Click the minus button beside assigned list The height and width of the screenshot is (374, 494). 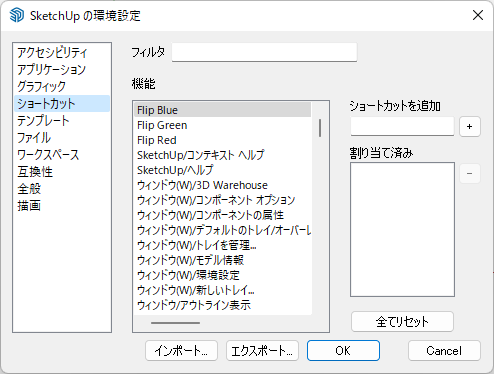pos(470,174)
